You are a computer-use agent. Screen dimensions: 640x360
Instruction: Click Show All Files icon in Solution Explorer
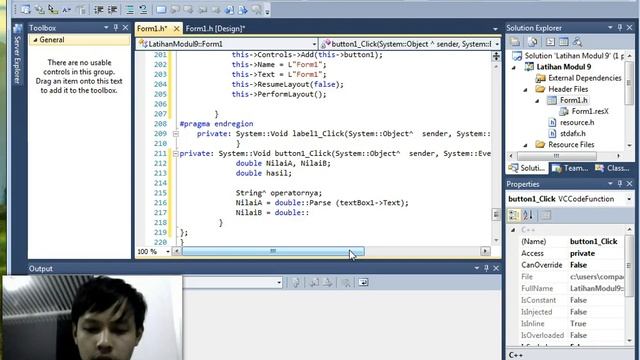point(533,42)
